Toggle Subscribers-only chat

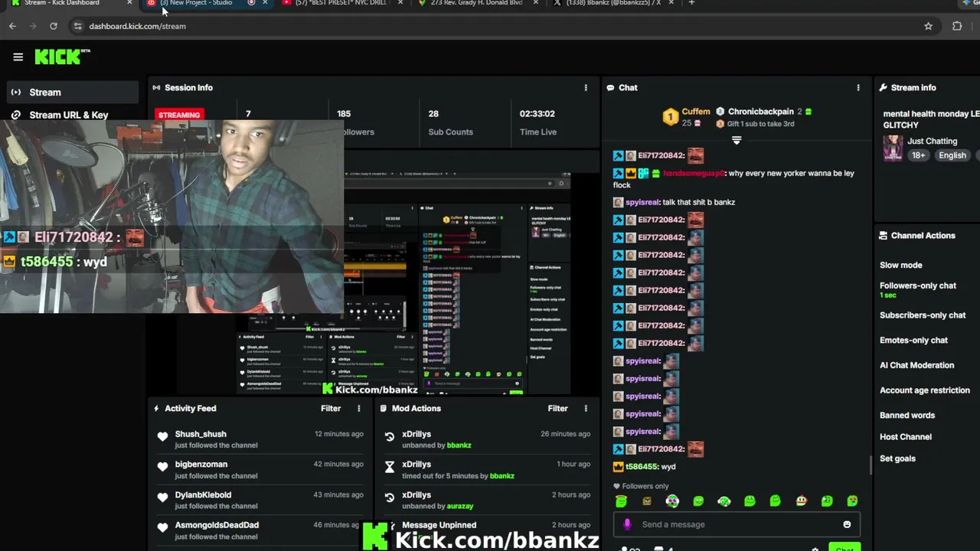(923, 315)
